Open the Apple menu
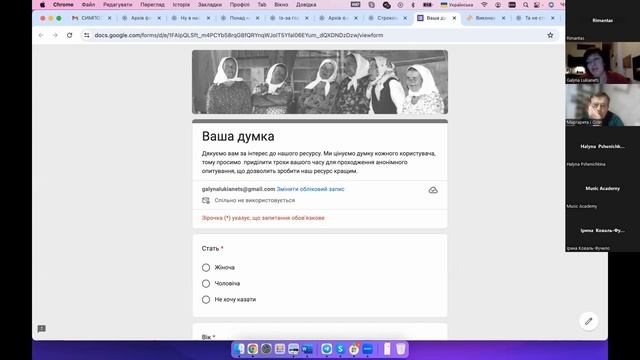This screenshot has width=640, height=360. click(42, 5)
